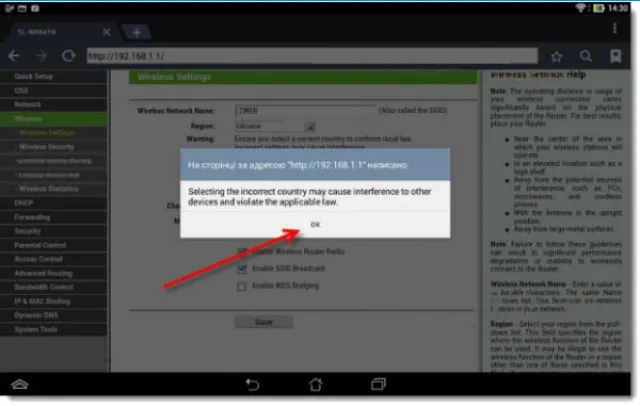Open the bookmarks list icon
Screen dimensions: 640x406
(616, 56)
